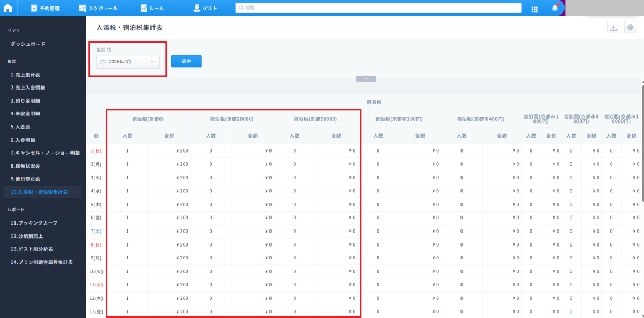Image resolution: width=644 pixels, height=318 pixels.
Task: Open ダッシュボード in sidebar
Action: pyautogui.click(x=28, y=44)
